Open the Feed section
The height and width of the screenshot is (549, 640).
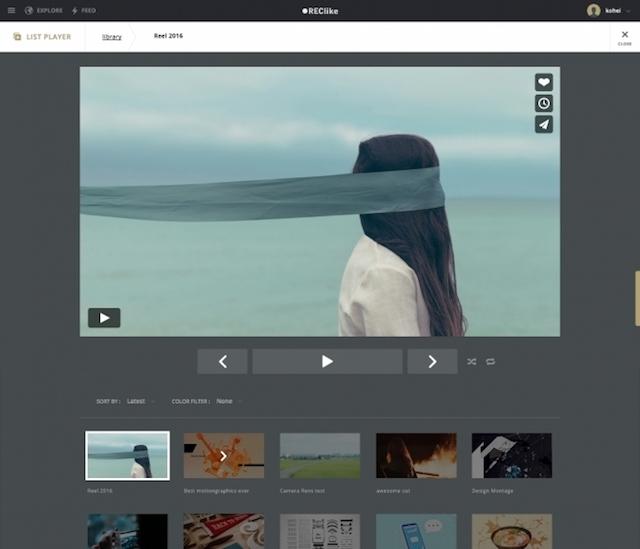click(83, 10)
